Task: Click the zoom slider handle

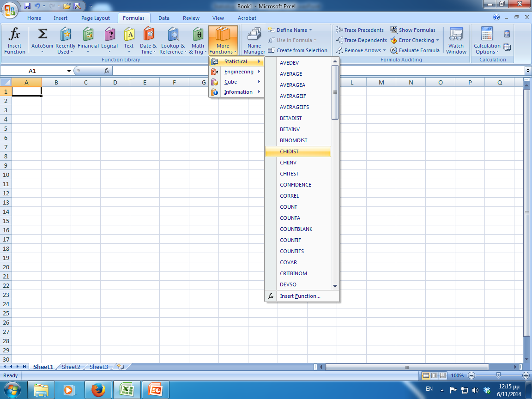Action: click(x=498, y=375)
